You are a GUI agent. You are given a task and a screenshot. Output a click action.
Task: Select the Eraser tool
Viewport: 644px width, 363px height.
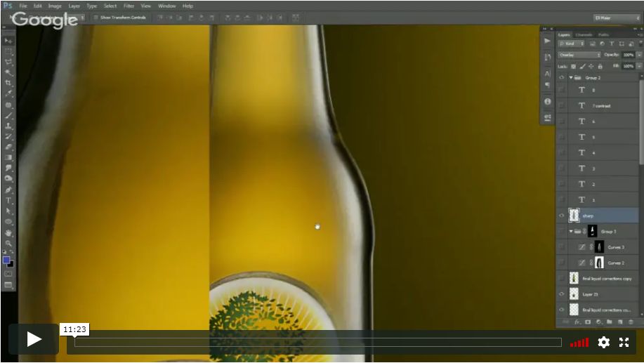[x=8, y=147]
